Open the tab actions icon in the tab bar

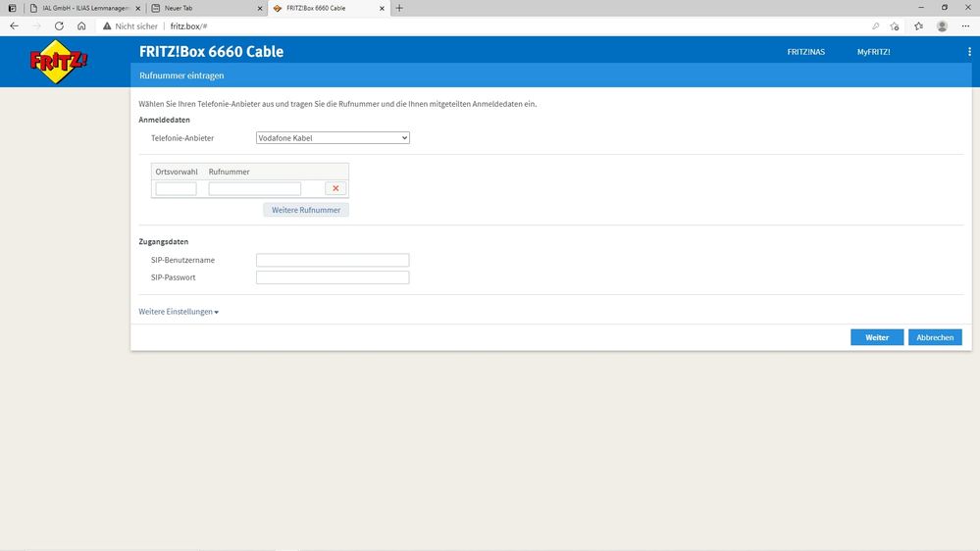click(12, 8)
